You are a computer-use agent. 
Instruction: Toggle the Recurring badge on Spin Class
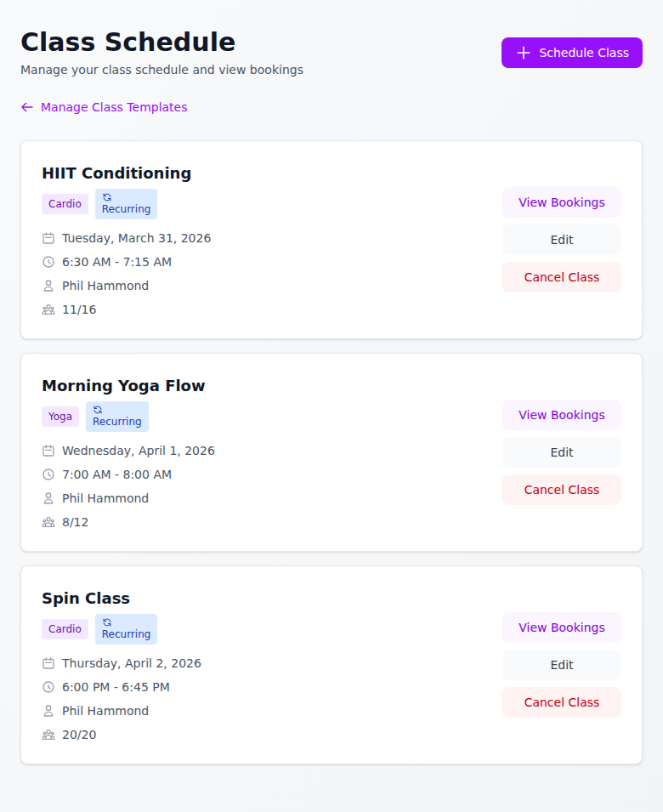pos(125,629)
